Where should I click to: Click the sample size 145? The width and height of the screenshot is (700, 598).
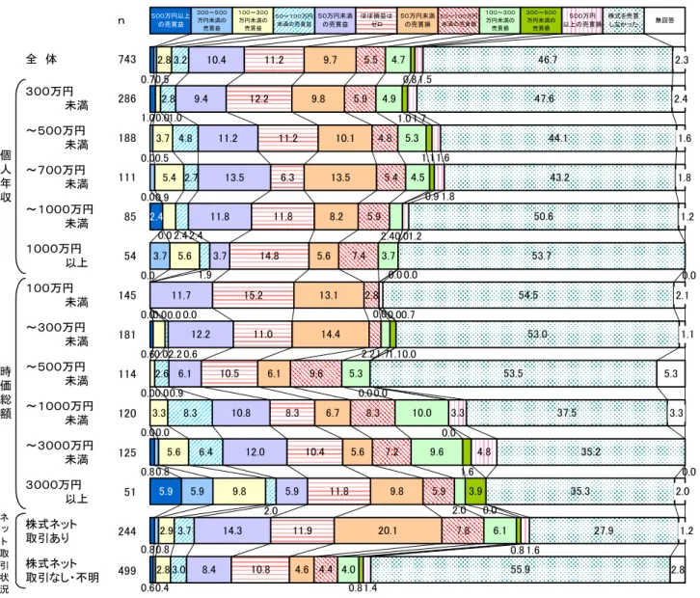[x=127, y=295]
